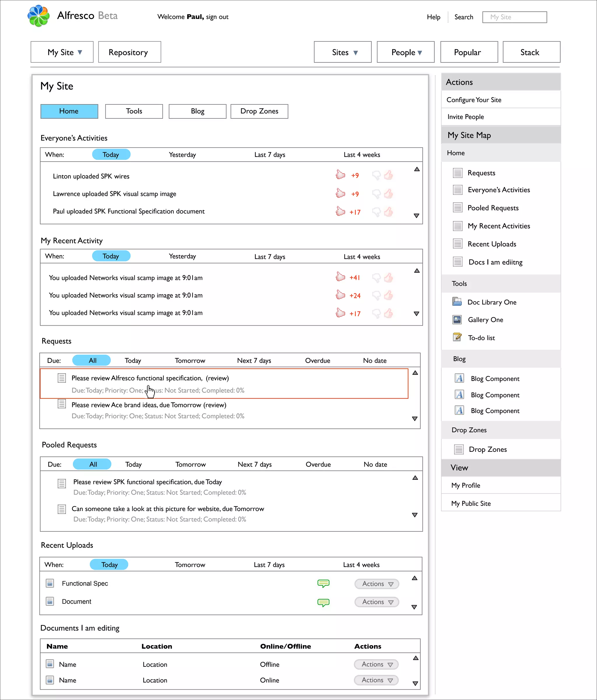Image resolution: width=597 pixels, height=700 pixels.
Task: Click scroll-up arrow in Requests list
Action: (415, 373)
